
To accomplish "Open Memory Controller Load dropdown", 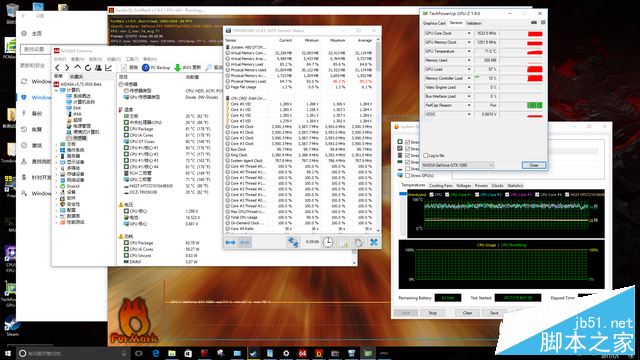I will pyautogui.click(x=469, y=78).
